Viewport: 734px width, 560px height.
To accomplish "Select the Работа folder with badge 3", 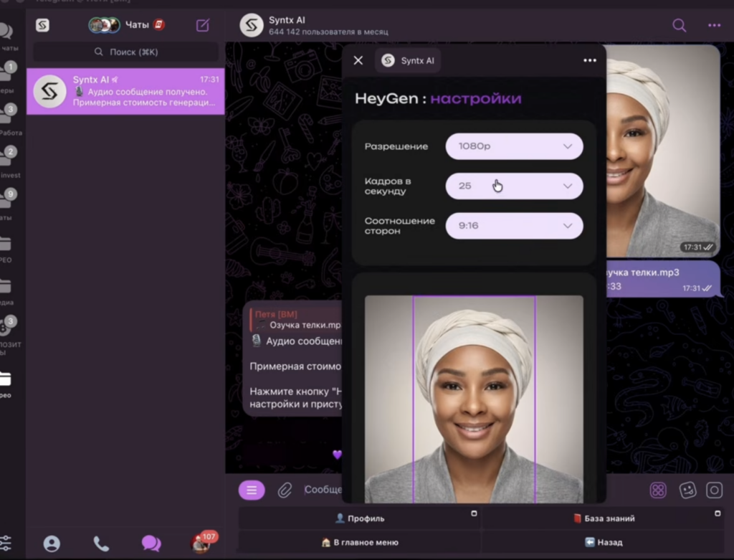I will [x=9, y=120].
